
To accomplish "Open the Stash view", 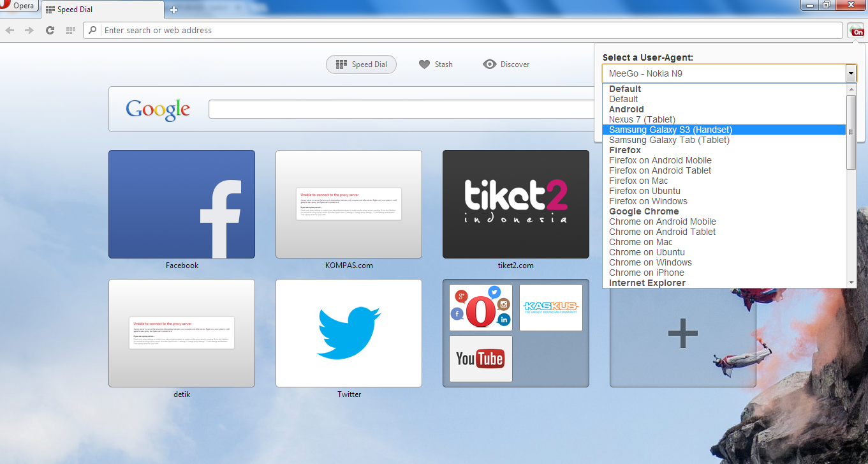I will click(x=436, y=64).
